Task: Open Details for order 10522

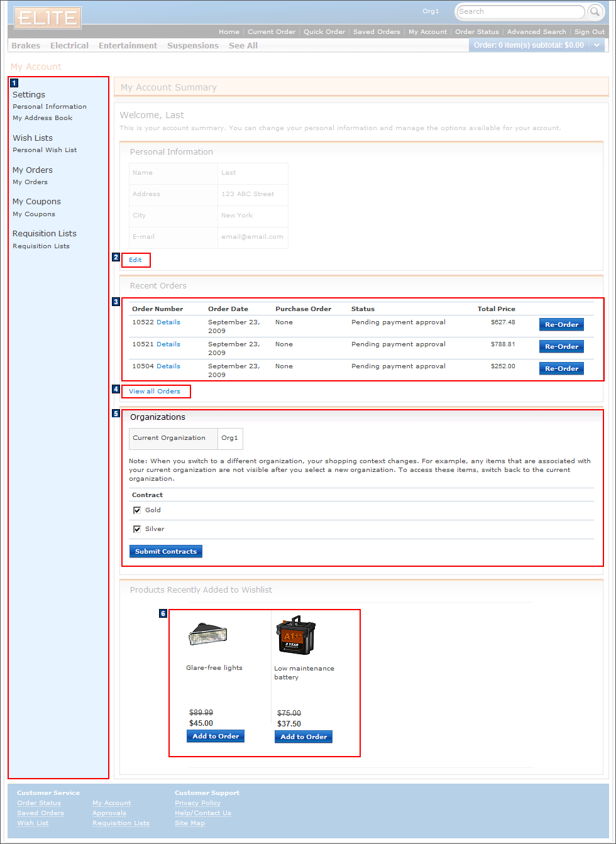Action: (x=168, y=322)
